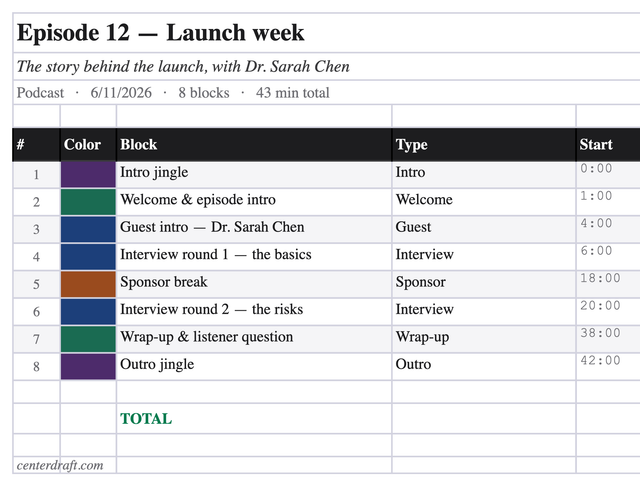The height and width of the screenshot is (497, 640).
Task: Click row number 4 cell
Action: point(36,257)
